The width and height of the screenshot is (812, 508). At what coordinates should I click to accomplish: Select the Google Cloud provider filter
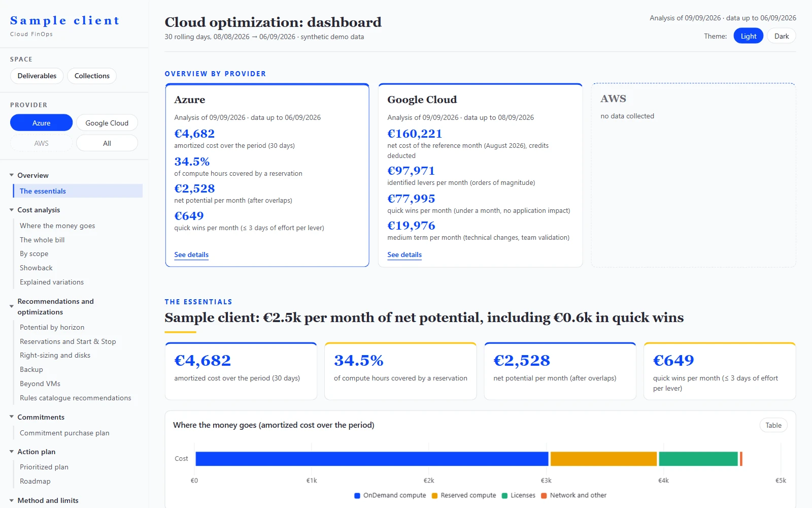click(107, 123)
